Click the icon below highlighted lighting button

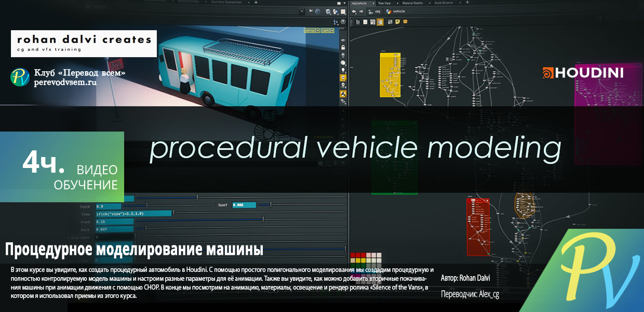[343, 85]
